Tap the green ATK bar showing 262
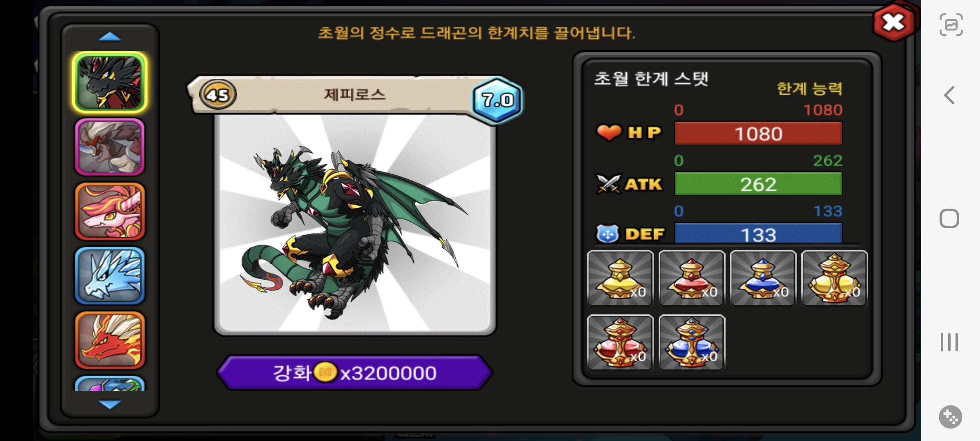Image resolution: width=980 pixels, height=441 pixels. pyautogui.click(x=758, y=184)
